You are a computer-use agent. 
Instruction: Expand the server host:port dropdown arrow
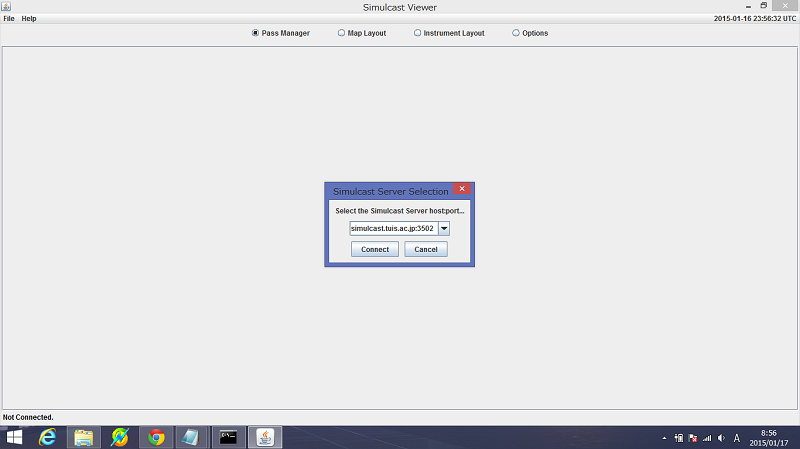click(444, 229)
